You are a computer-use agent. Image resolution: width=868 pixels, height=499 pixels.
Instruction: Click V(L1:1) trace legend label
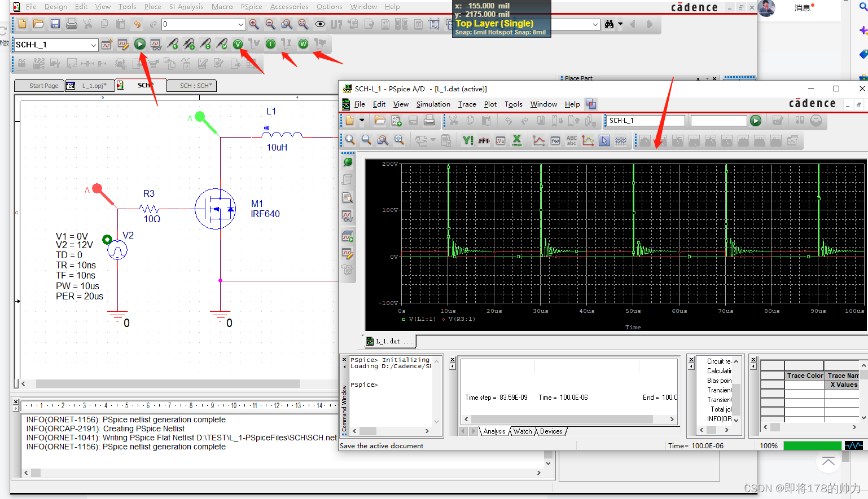point(422,319)
